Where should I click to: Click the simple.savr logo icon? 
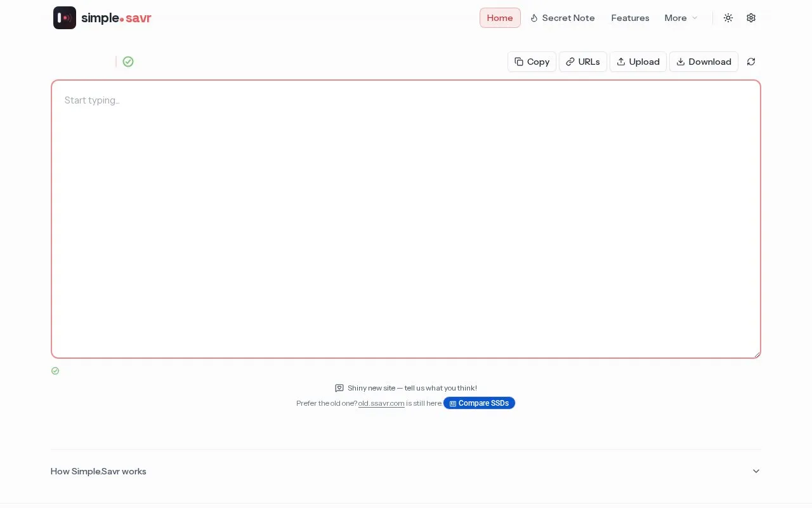point(65,18)
